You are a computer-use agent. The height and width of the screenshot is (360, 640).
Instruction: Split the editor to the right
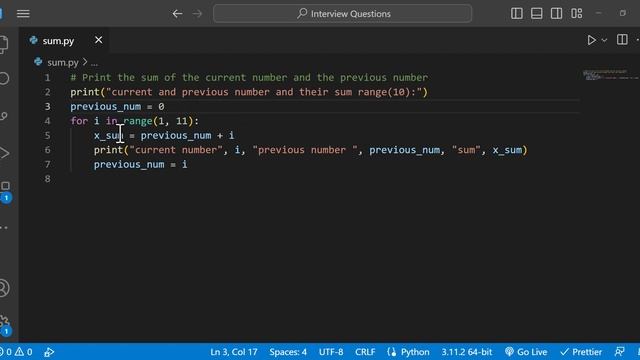point(622,40)
